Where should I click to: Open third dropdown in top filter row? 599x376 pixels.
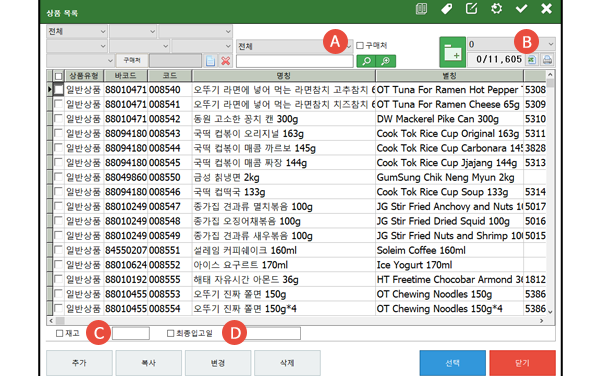(195, 31)
